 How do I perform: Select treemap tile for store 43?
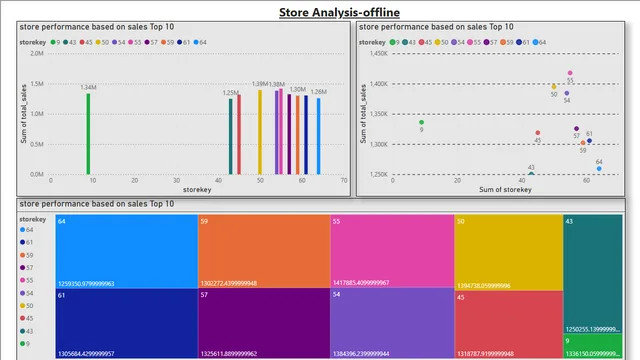[593, 274]
